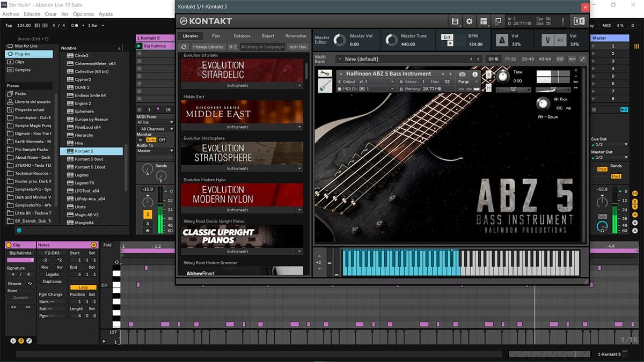
Task: Switch to the Kontakt Automation tab
Action: tap(296, 36)
